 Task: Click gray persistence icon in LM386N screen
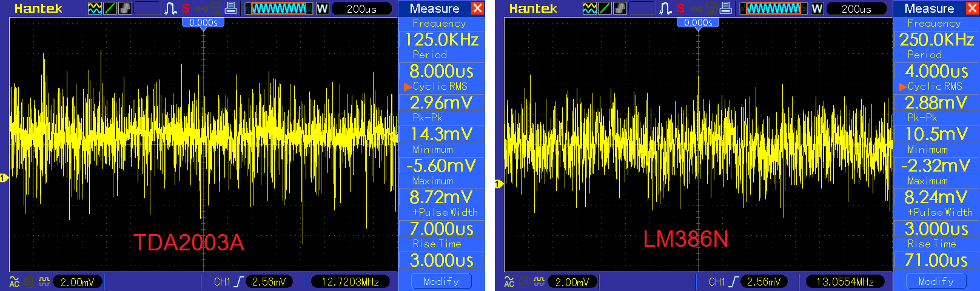pos(620,8)
